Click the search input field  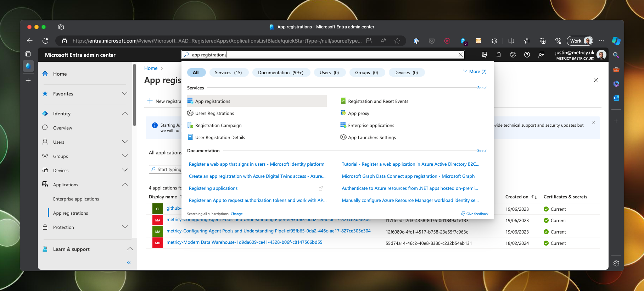[323, 55]
